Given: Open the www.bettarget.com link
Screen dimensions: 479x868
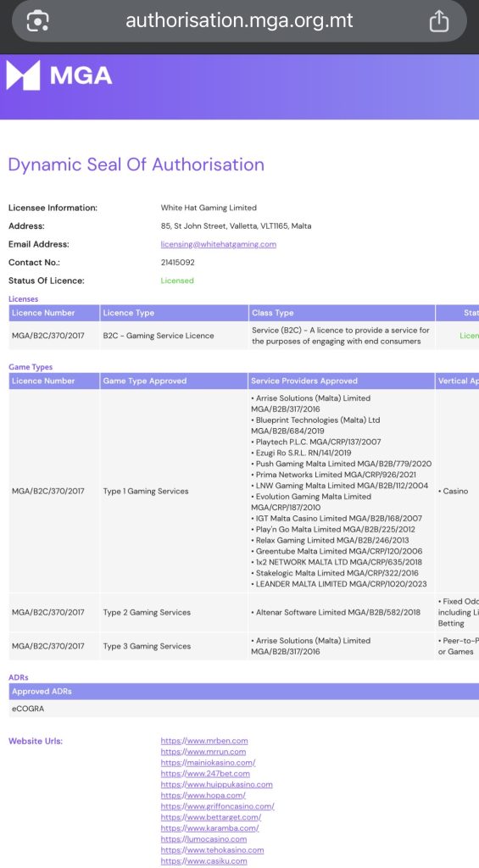Looking at the screenshot, I should pyautogui.click(x=211, y=817).
